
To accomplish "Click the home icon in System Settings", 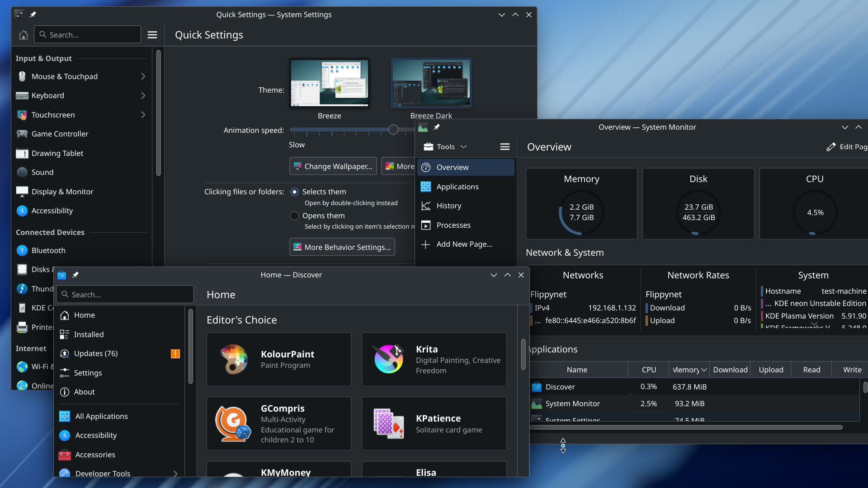I will (x=24, y=35).
